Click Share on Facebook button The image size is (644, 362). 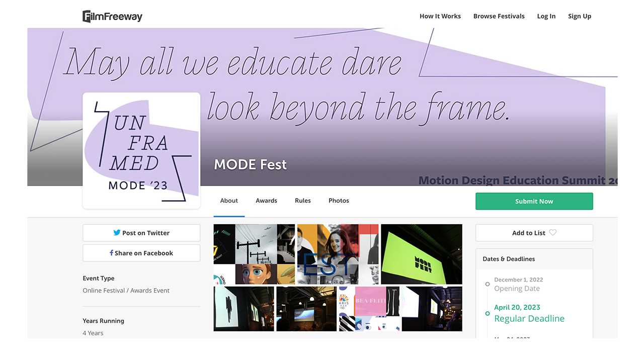click(x=141, y=253)
